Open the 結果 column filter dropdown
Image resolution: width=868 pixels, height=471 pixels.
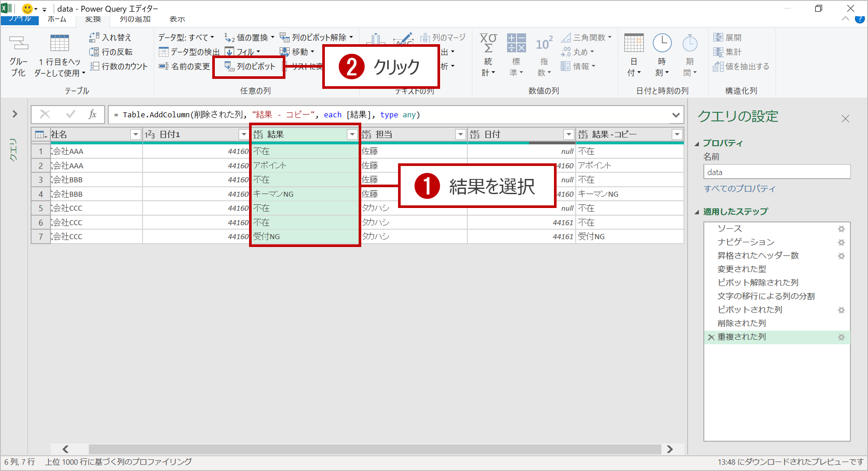pyautogui.click(x=352, y=135)
